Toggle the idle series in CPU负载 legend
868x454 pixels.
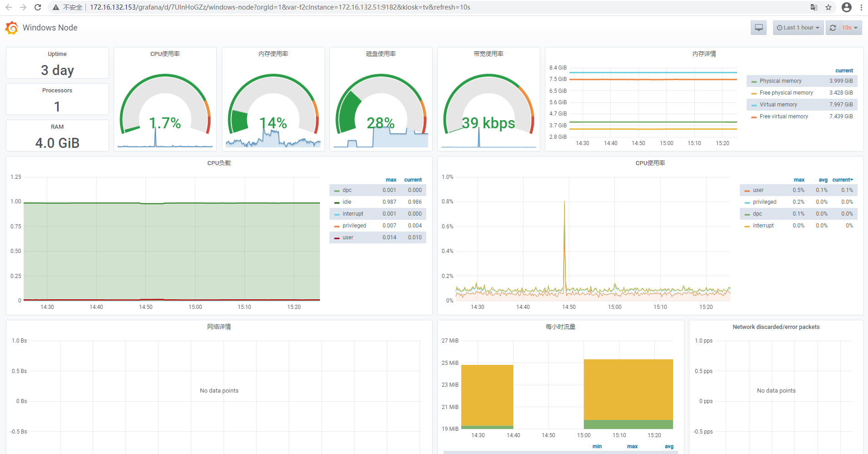[347, 202]
